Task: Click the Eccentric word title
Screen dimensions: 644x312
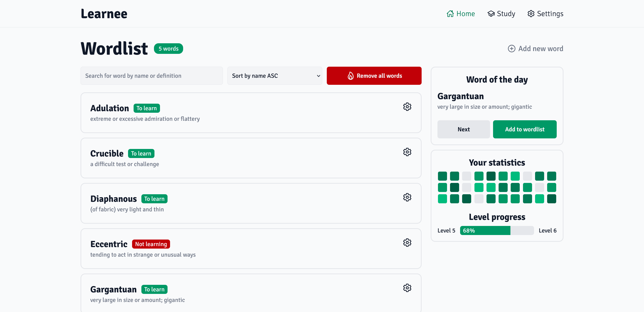Action: pos(109,244)
